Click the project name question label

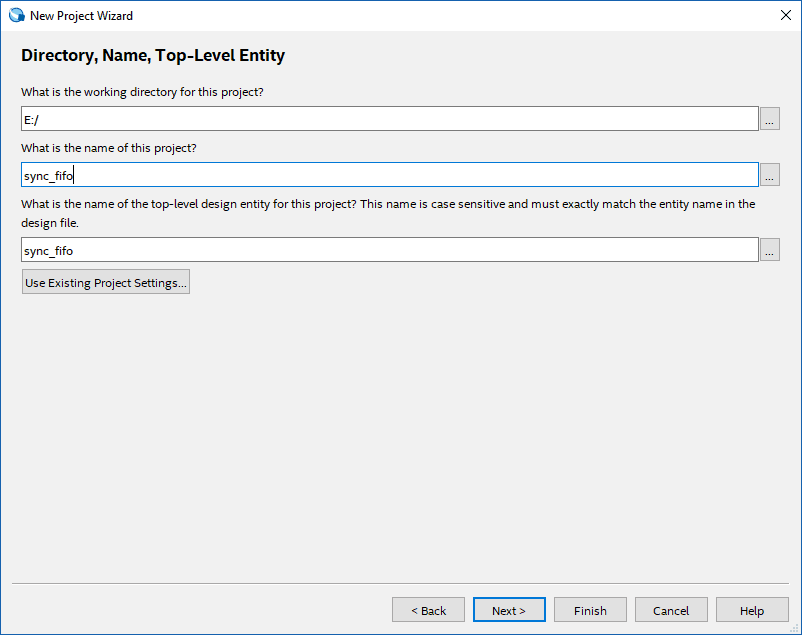click(x=109, y=148)
